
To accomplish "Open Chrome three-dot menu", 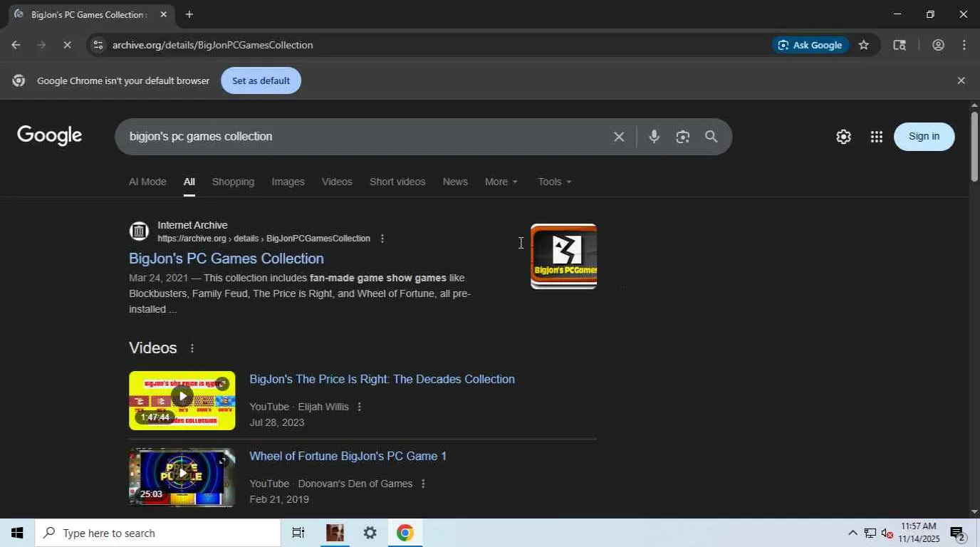I will click(x=964, y=45).
